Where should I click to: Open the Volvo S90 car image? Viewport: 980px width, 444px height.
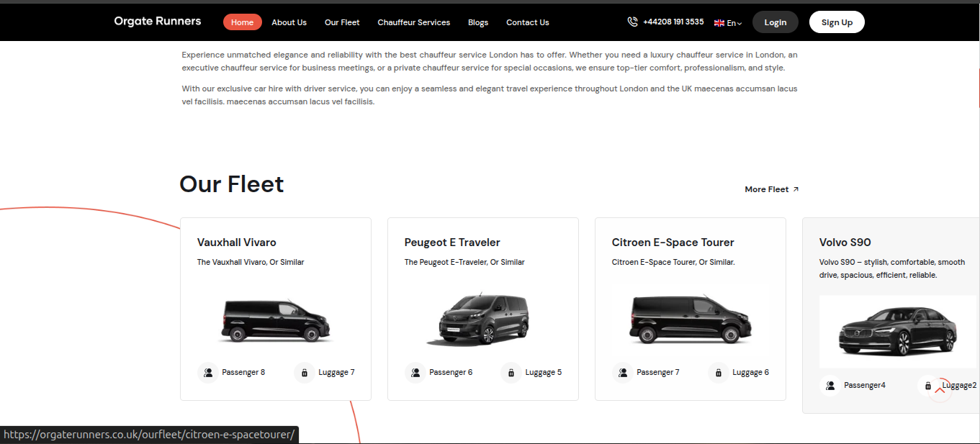(897, 332)
